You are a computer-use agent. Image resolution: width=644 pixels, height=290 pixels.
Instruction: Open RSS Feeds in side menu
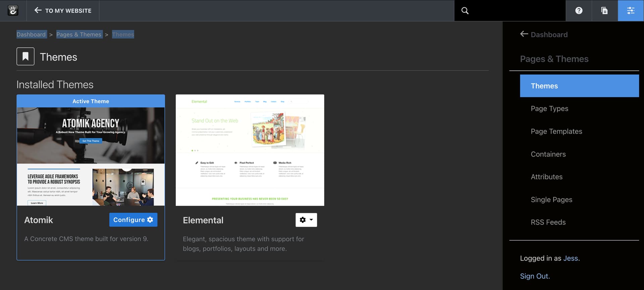coord(548,222)
